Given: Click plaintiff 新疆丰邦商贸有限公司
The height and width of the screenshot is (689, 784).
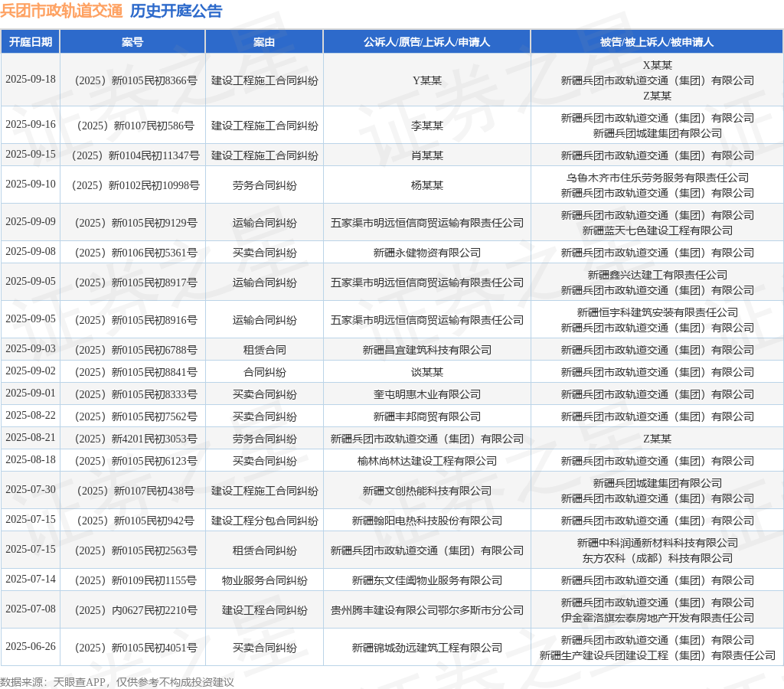Looking at the screenshot, I should pos(427,416).
